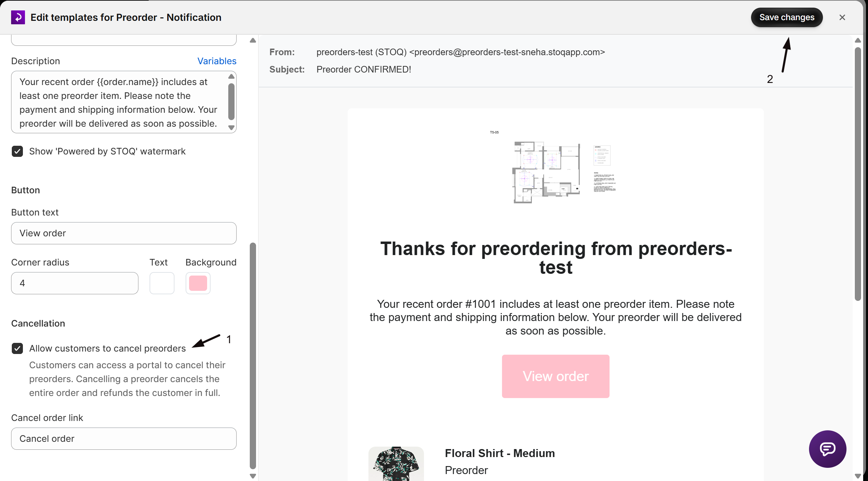Click preview pane scroll up arrow
The height and width of the screenshot is (481, 868).
pyautogui.click(x=858, y=40)
